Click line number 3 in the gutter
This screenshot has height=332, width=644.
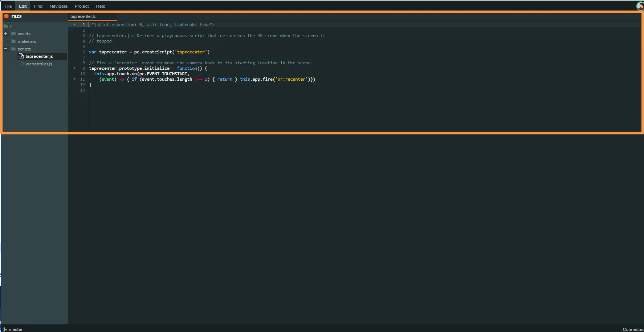pyautogui.click(x=84, y=36)
